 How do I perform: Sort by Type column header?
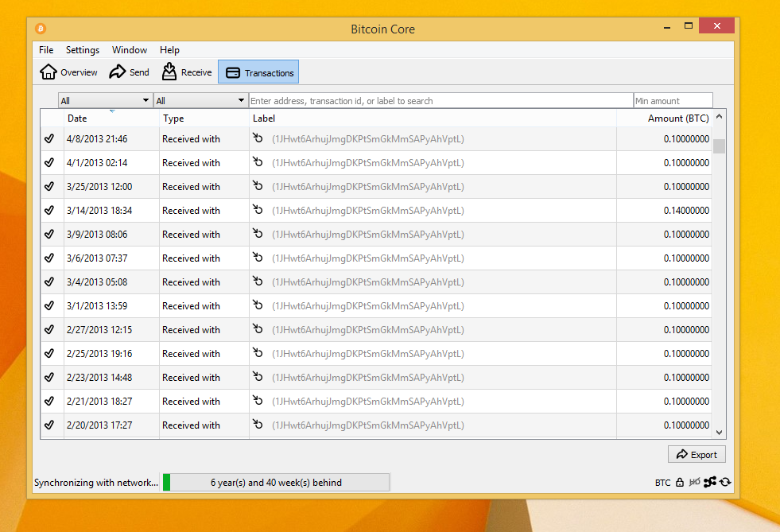[x=204, y=118]
